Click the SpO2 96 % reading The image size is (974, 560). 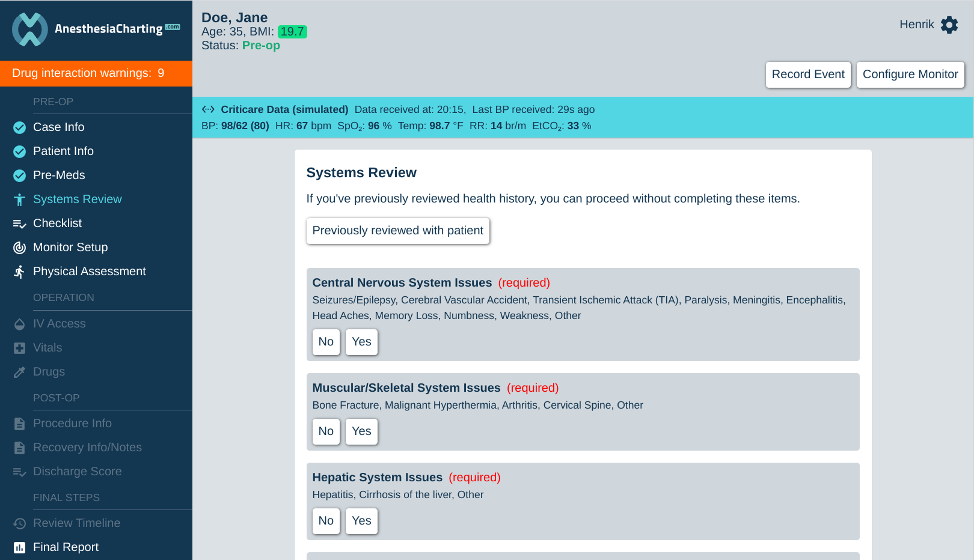tap(364, 126)
